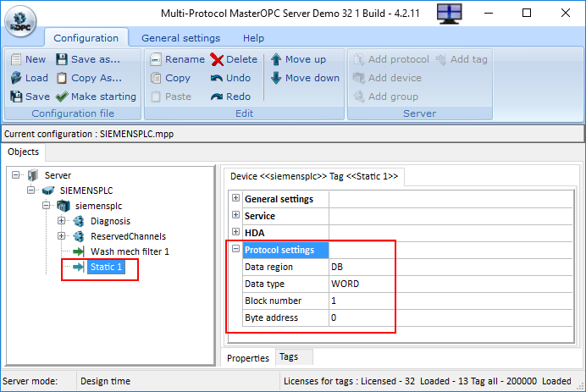The height and width of the screenshot is (392, 586).
Task: Click the Data type value WORD
Action: 451,284
